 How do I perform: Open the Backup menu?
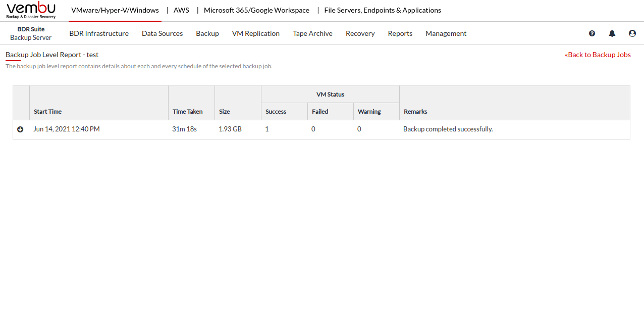[x=207, y=33]
